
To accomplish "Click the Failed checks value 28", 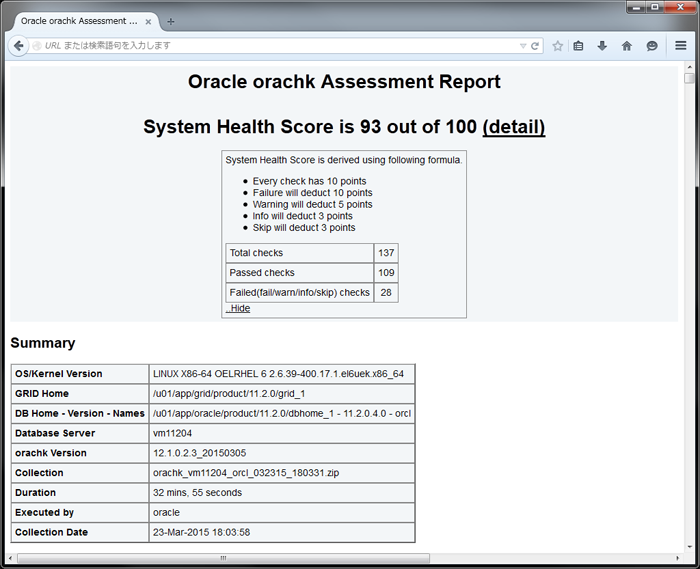I will point(386,293).
